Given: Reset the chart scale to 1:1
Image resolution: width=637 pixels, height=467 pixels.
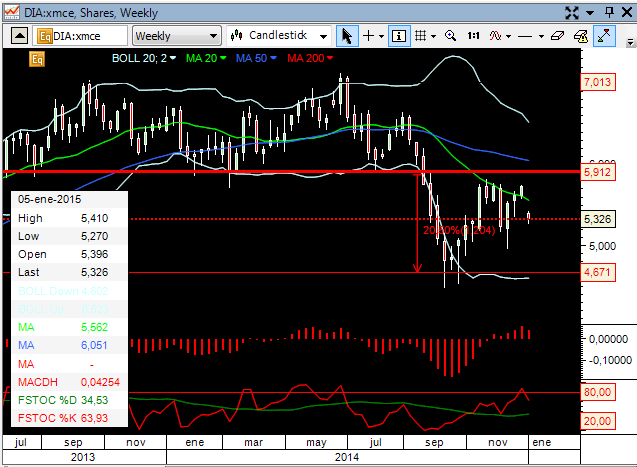Looking at the screenshot, I should (x=473, y=35).
